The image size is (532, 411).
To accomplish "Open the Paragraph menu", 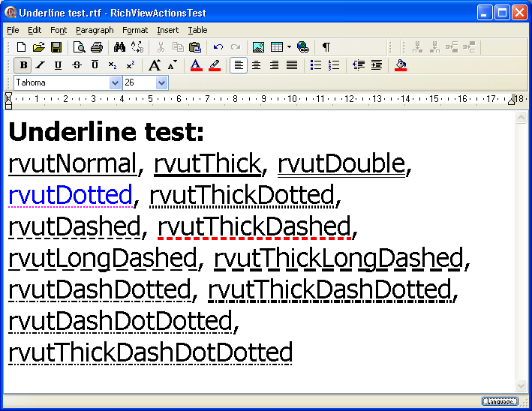I will pos(95,30).
